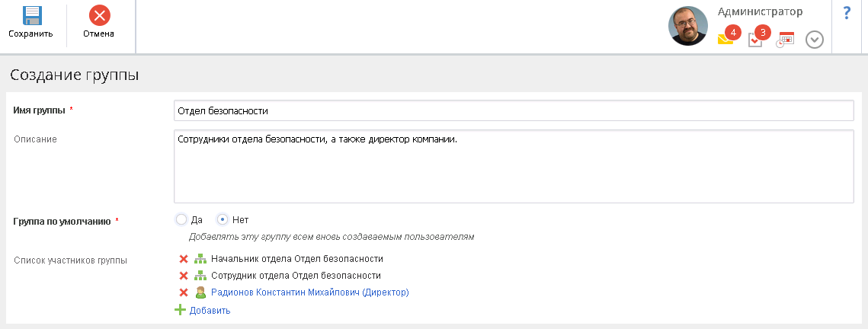Image resolution: width=868 pixels, height=329 pixels.
Task: Remove Радионов Константин Михайлович from list
Action: 183,292
